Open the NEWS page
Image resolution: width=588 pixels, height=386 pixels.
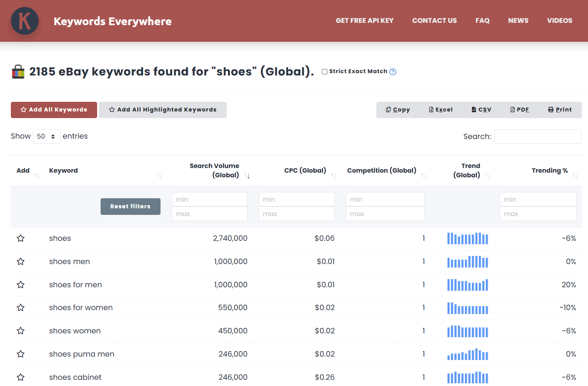point(518,21)
